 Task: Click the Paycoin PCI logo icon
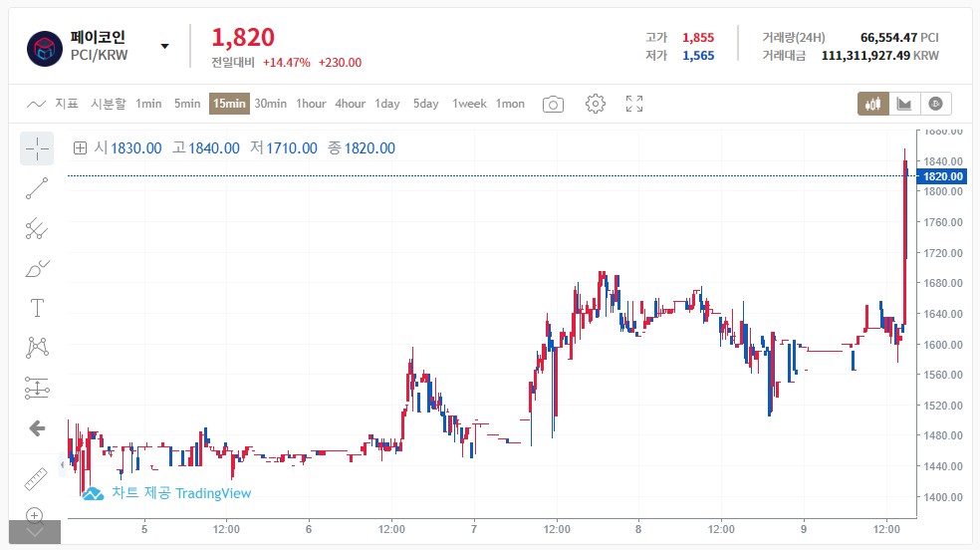coord(45,48)
